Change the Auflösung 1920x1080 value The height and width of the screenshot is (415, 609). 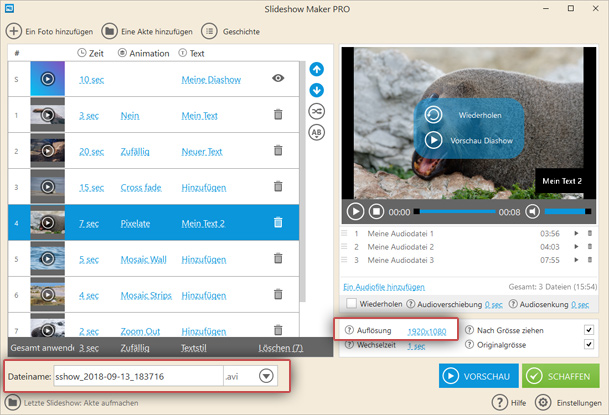point(426,332)
